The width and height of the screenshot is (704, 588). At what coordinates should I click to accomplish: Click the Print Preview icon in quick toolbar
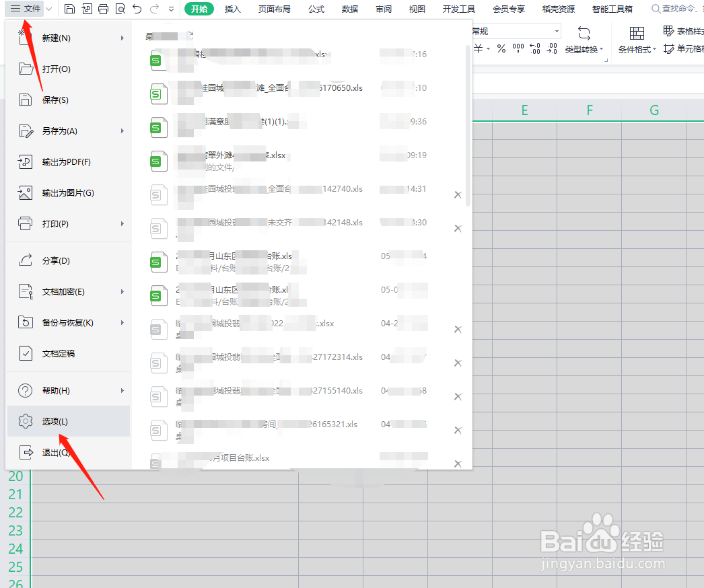(120, 9)
